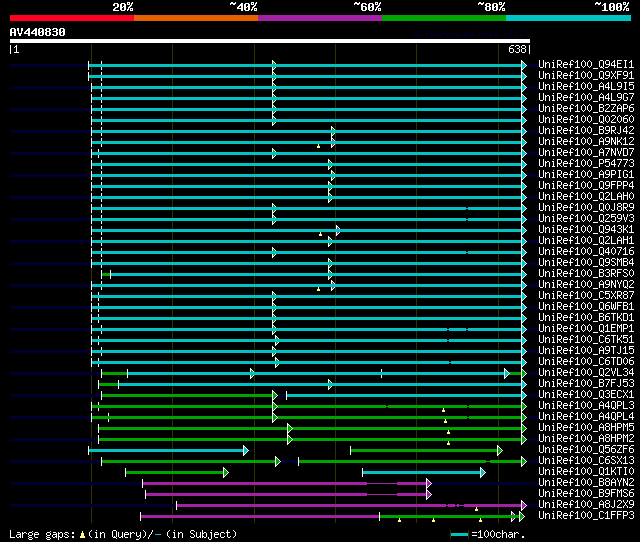Click the UniRef100_Q3ECX1 label
640x542 pixels.
586,395
